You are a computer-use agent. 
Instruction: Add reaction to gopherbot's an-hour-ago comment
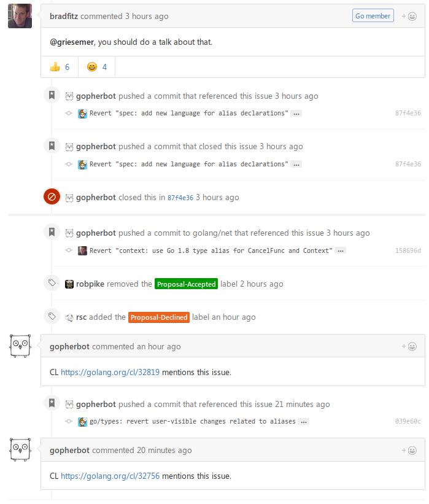point(409,347)
